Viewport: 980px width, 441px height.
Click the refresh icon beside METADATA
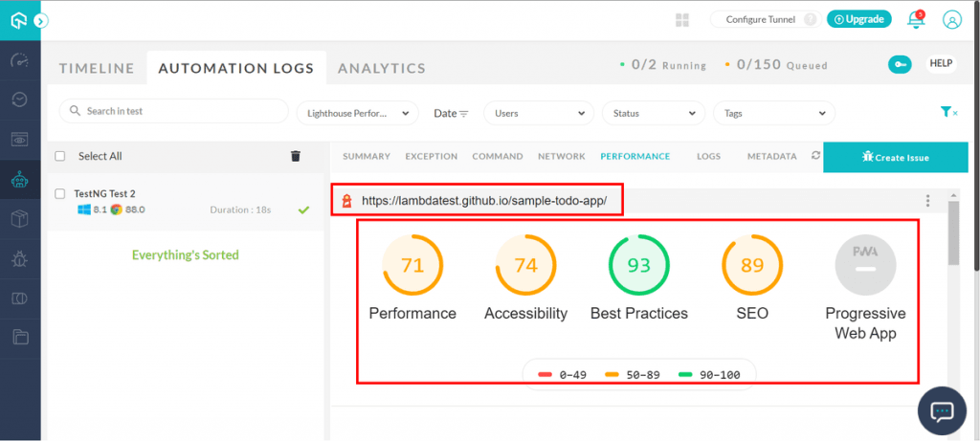pos(815,156)
